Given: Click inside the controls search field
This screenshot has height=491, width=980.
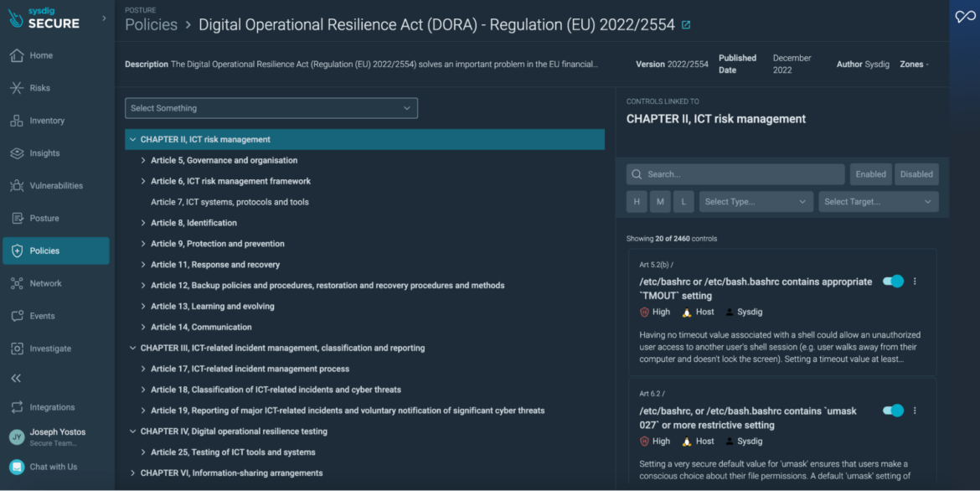Looking at the screenshot, I should pyautogui.click(x=735, y=173).
